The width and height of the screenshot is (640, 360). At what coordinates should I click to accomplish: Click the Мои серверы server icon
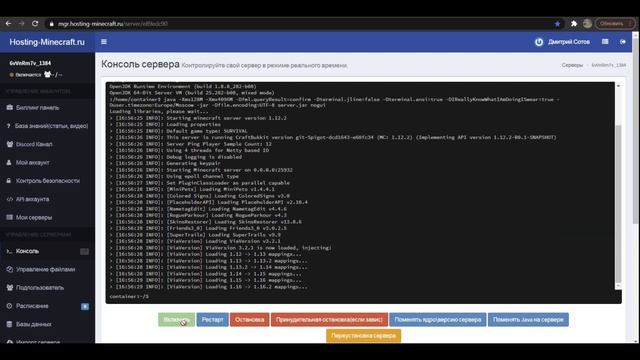(9, 217)
